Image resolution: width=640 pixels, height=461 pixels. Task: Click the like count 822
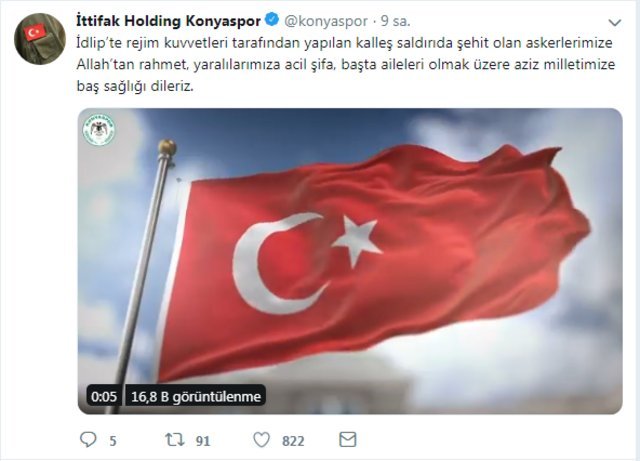[293, 441]
